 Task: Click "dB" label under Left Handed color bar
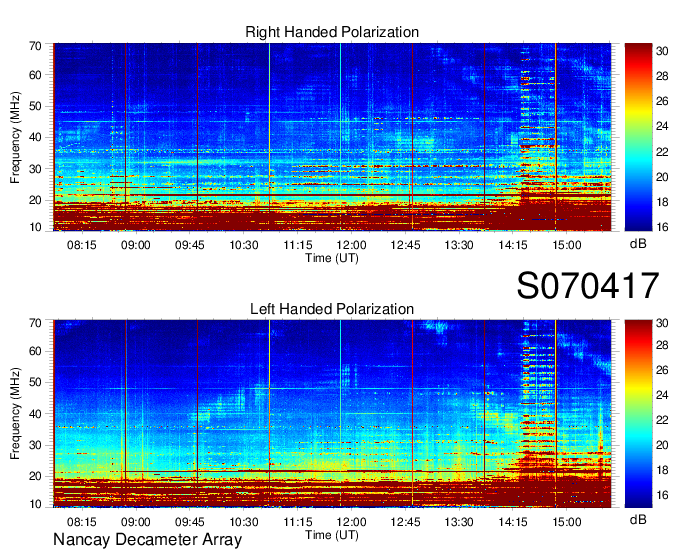point(638,519)
